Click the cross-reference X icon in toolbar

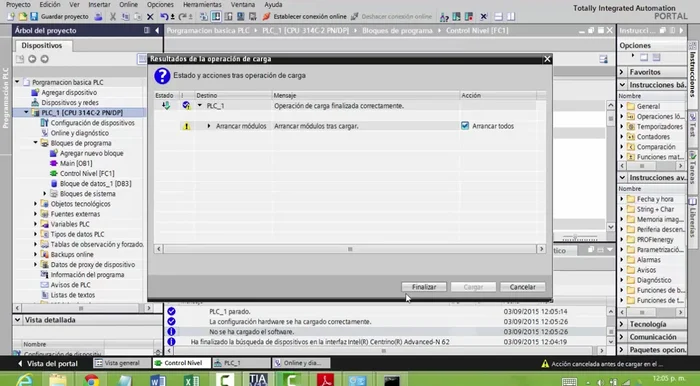click(x=483, y=17)
